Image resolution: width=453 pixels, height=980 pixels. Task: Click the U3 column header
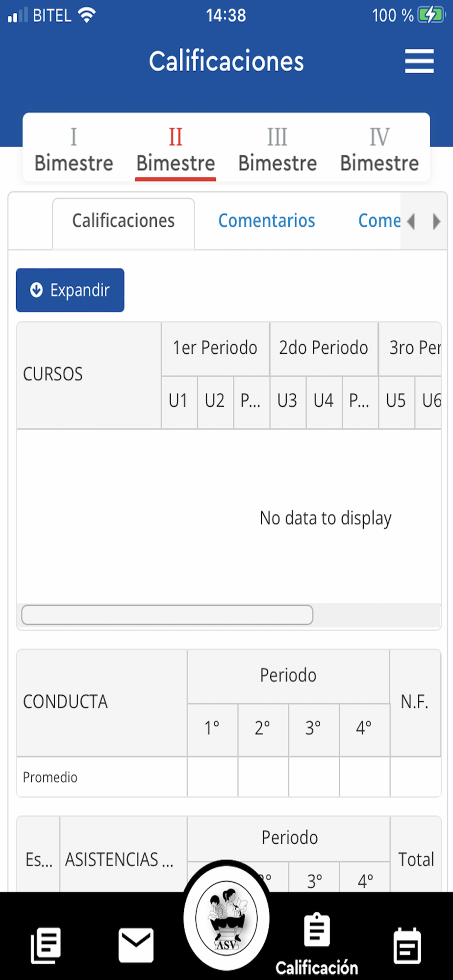(x=287, y=401)
